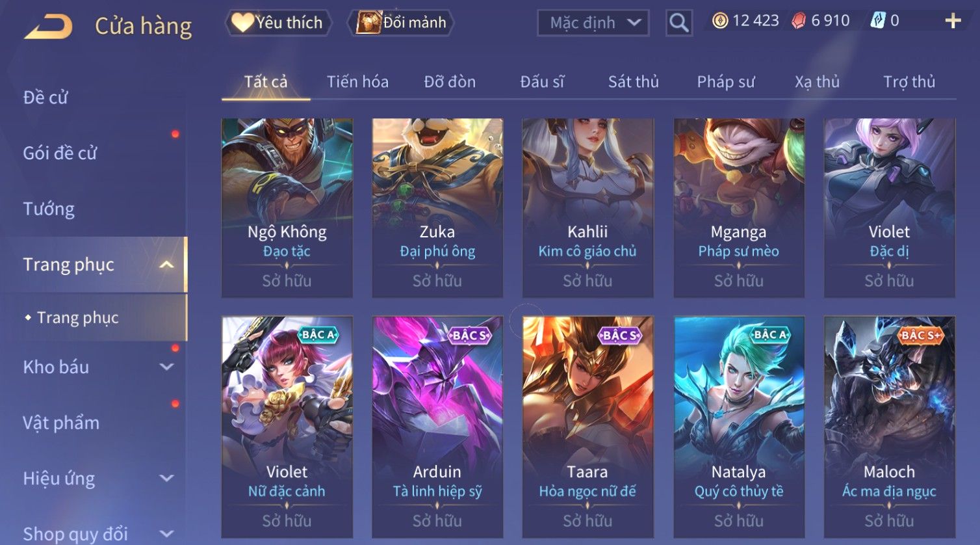Select the blue voucher currency icon
980x545 pixels.
point(877,21)
